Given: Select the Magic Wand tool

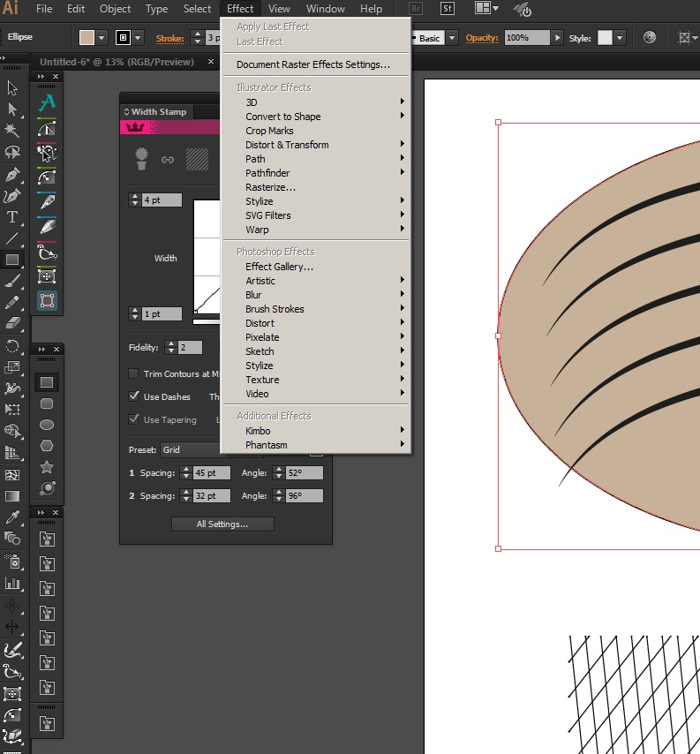Looking at the screenshot, I should [12, 131].
